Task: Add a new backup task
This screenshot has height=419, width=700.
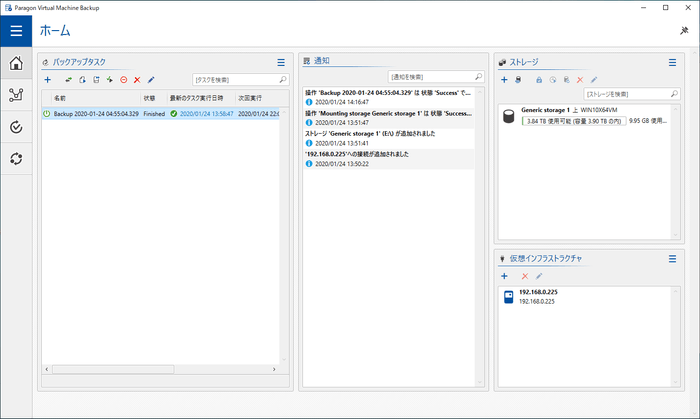Action: 47,79
